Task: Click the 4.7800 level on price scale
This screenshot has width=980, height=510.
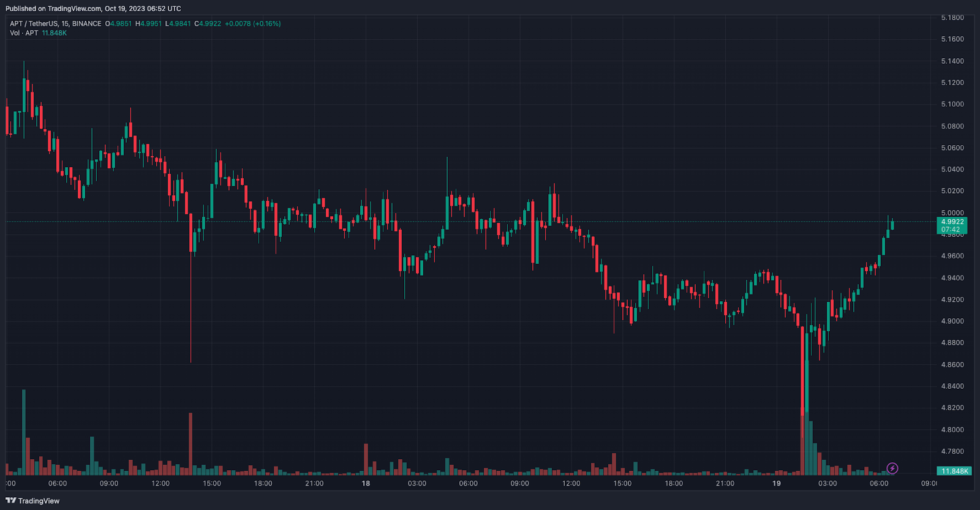Action: pyautogui.click(x=952, y=451)
